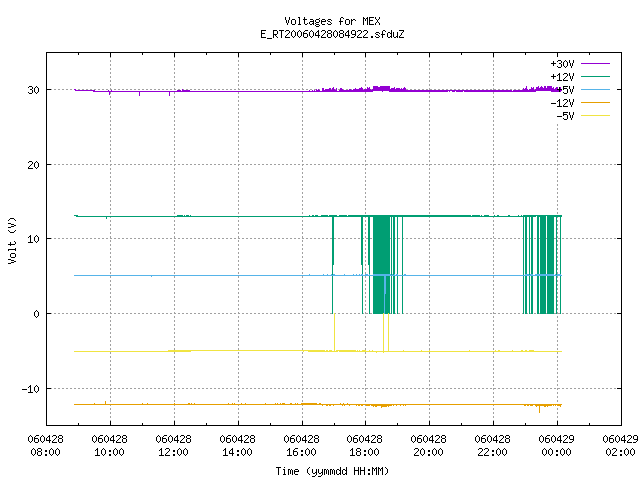Click the x-axis label 060428 14:00

pyautogui.click(x=237, y=446)
